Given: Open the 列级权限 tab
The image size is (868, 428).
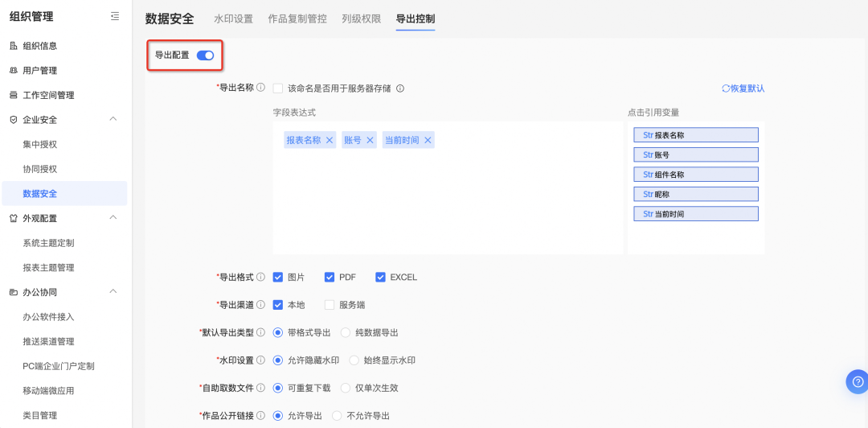Looking at the screenshot, I should pyautogui.click(x=361, y=19).
